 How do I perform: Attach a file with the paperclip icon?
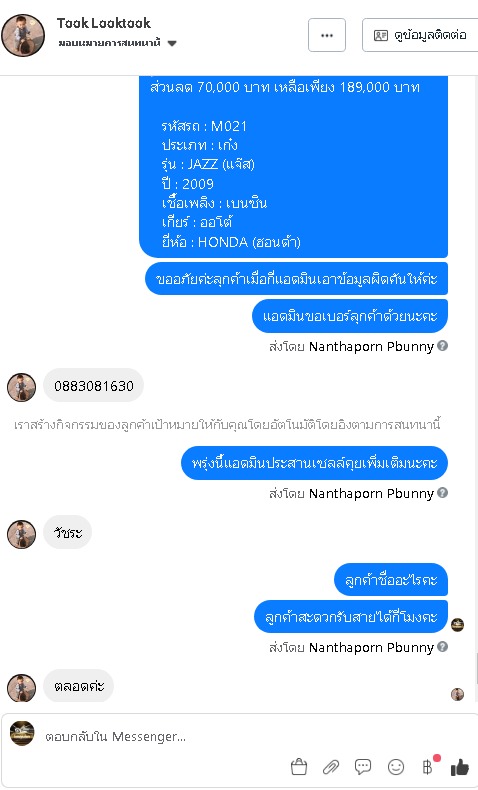[331, 767]
